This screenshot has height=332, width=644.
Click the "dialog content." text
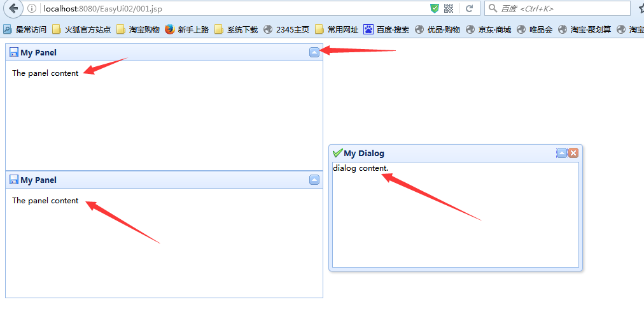click(x=361, y=168)
